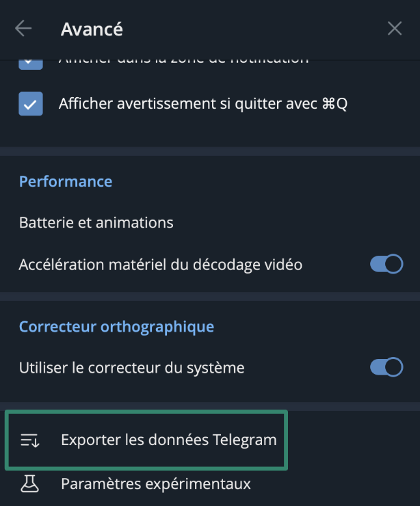This screenshot has height=506, width=420.
Task: Close the Avancé settings panel
Action: pyautogui.click(x=395, y=28)
